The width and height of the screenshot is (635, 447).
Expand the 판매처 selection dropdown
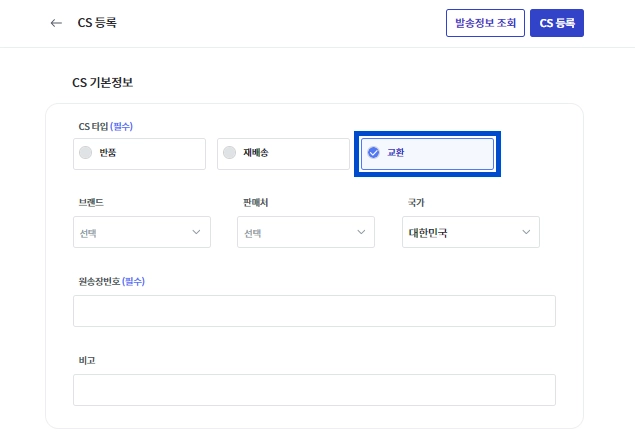click(306, 232)
